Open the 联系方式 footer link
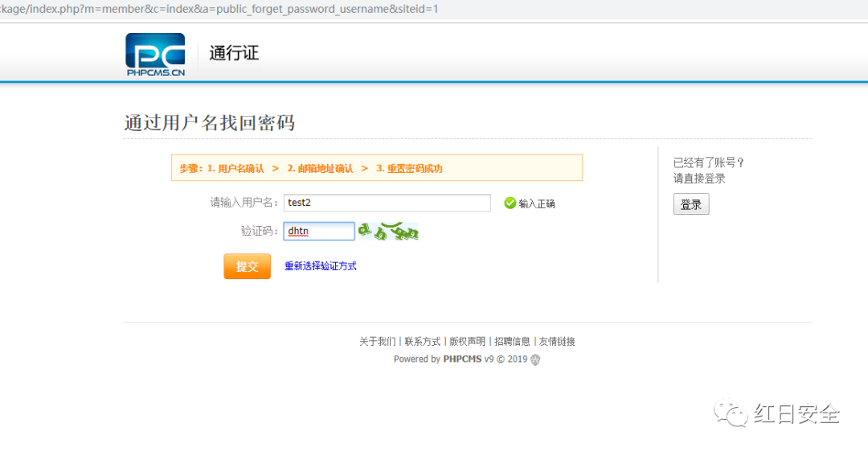Viewport: 868px width, 452px height. (x=423, y=342)
